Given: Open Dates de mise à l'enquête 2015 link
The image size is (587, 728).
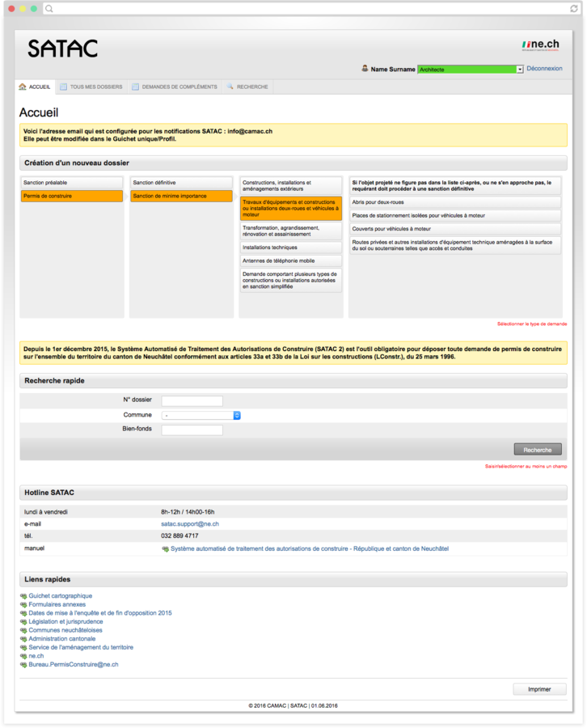Looking at the screenshot, I should pyautogui.click(x=100, y=613).
